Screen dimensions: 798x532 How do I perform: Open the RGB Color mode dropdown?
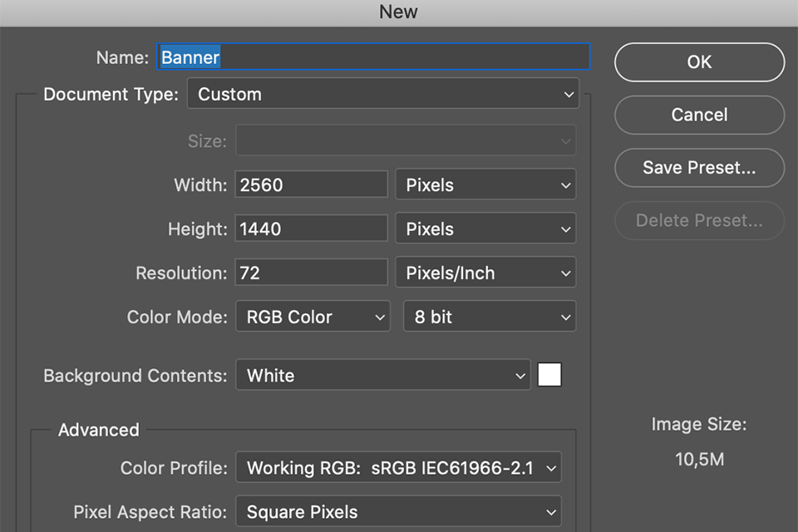[x=313, y=318]
